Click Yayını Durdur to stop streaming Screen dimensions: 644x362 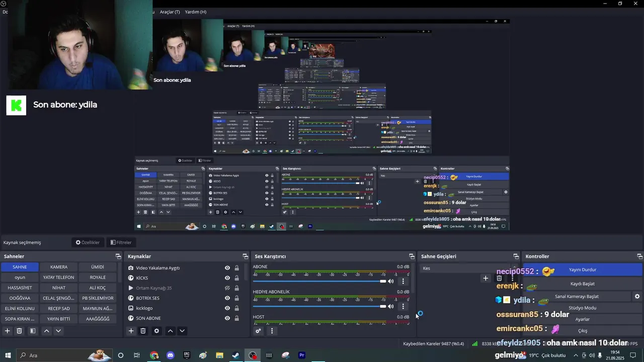(x=582, y=270)
